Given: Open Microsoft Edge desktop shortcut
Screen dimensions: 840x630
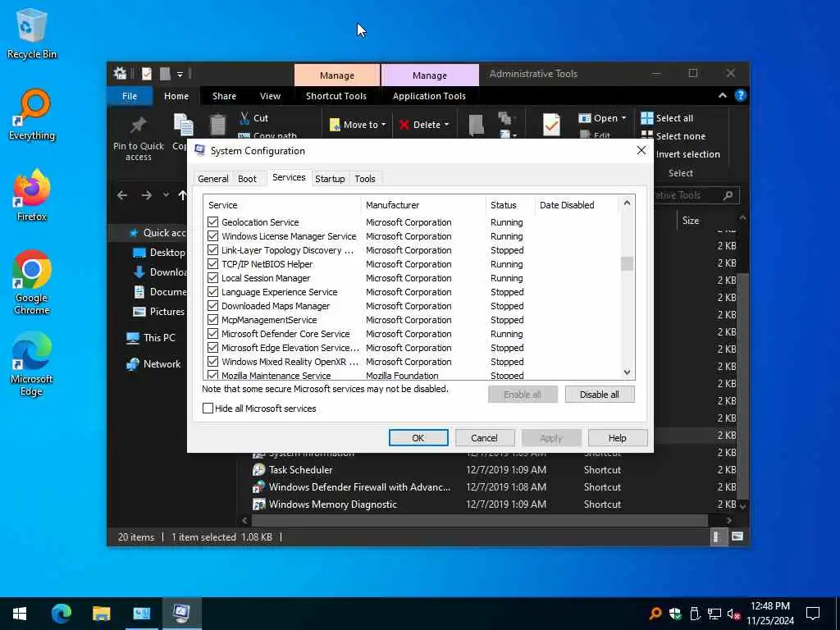Looking at the screenshot, I should click(31, 364).
